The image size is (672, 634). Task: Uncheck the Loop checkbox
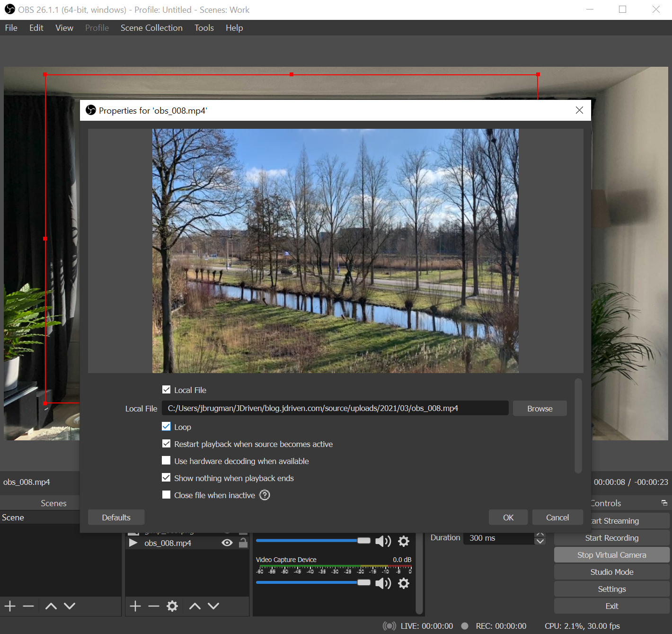[166, 427]
